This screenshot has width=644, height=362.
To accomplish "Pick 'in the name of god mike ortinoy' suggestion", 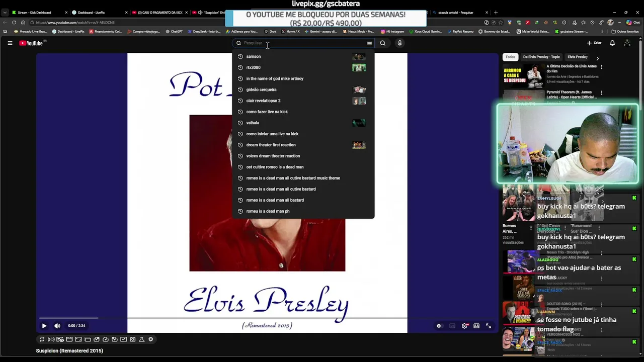I will pos(303,78).
